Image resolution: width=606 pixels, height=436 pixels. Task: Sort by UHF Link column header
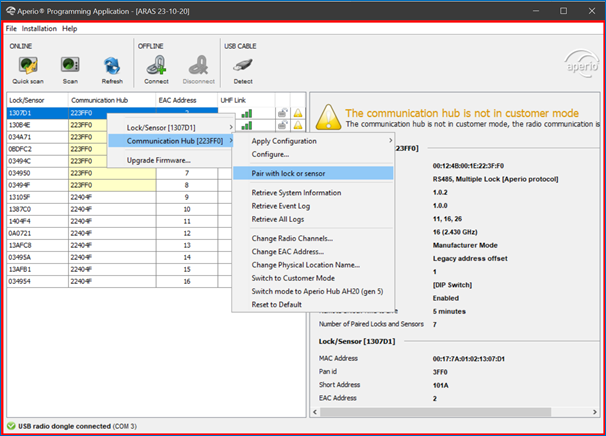[x=246, y=100]
